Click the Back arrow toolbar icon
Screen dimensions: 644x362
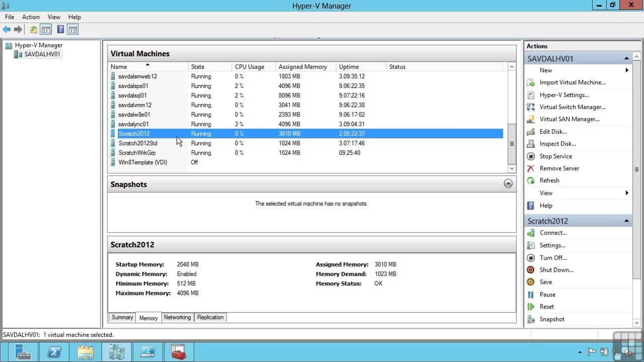tap(7, 29)
